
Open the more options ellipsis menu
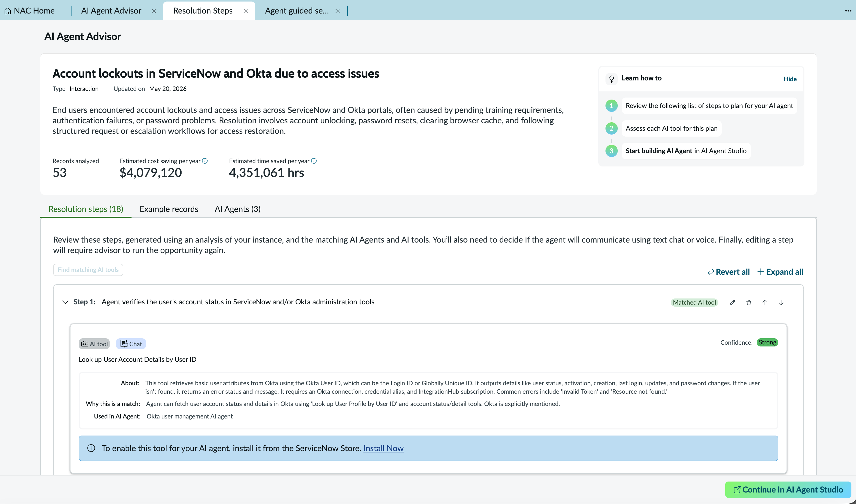tap(848, 10)
